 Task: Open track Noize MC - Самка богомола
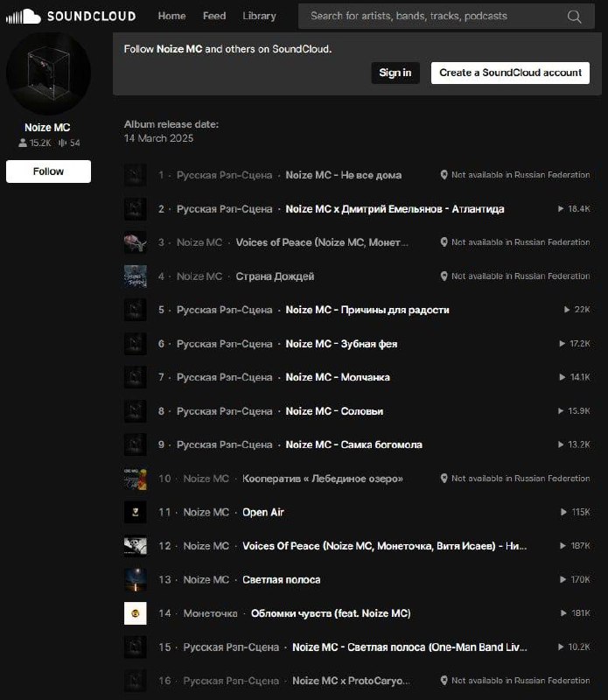point(353,444)
